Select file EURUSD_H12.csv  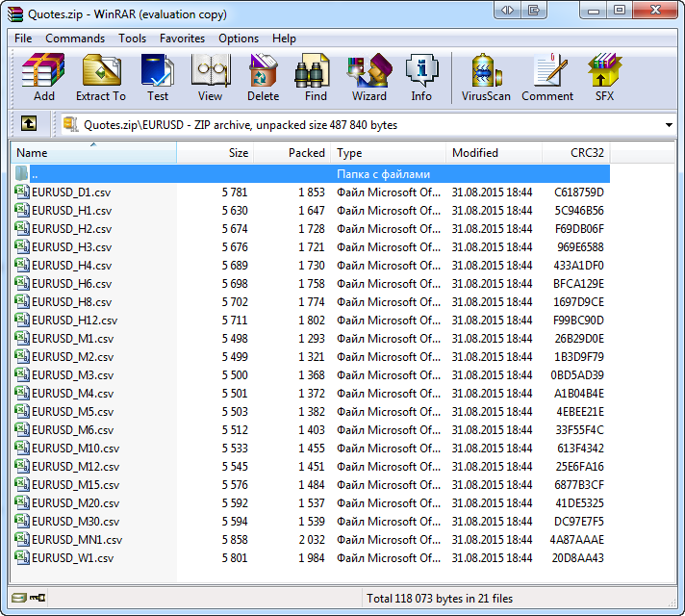[310, 320]
